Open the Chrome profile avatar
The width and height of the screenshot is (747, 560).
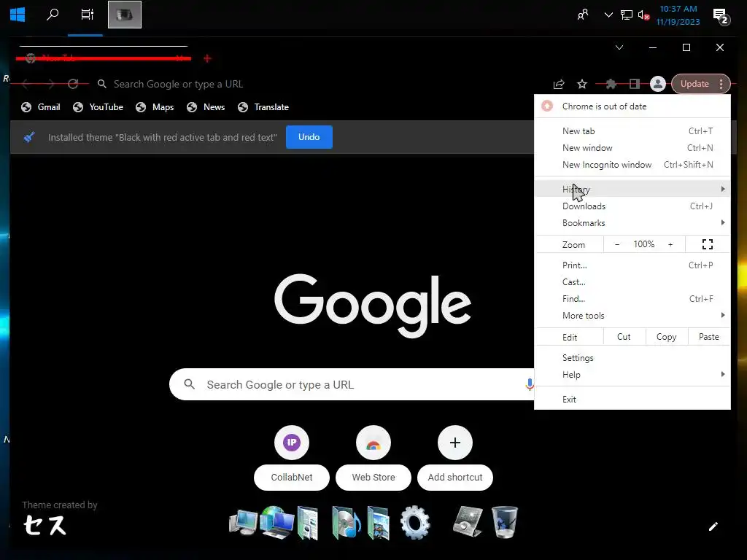657,84
